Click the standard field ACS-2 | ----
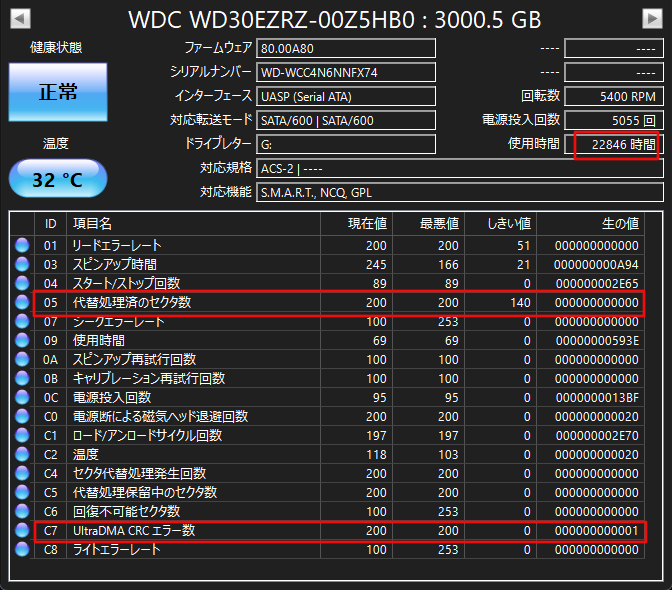The image size is (672, 590). (x=459, y=168)
